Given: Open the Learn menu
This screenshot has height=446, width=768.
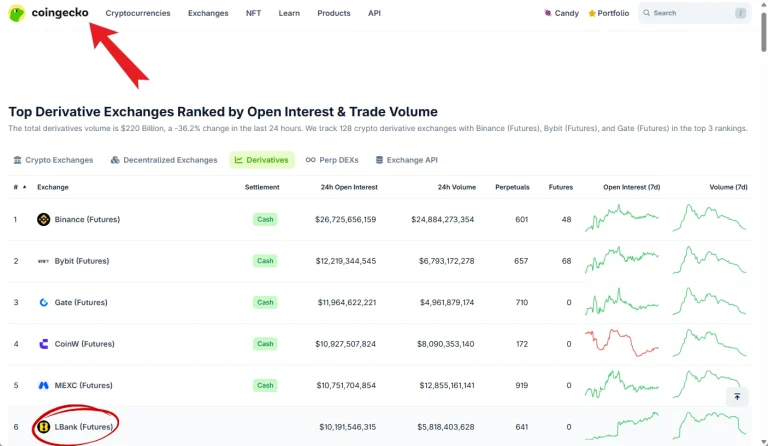Looking at the screenshot, I should [289, 13].
